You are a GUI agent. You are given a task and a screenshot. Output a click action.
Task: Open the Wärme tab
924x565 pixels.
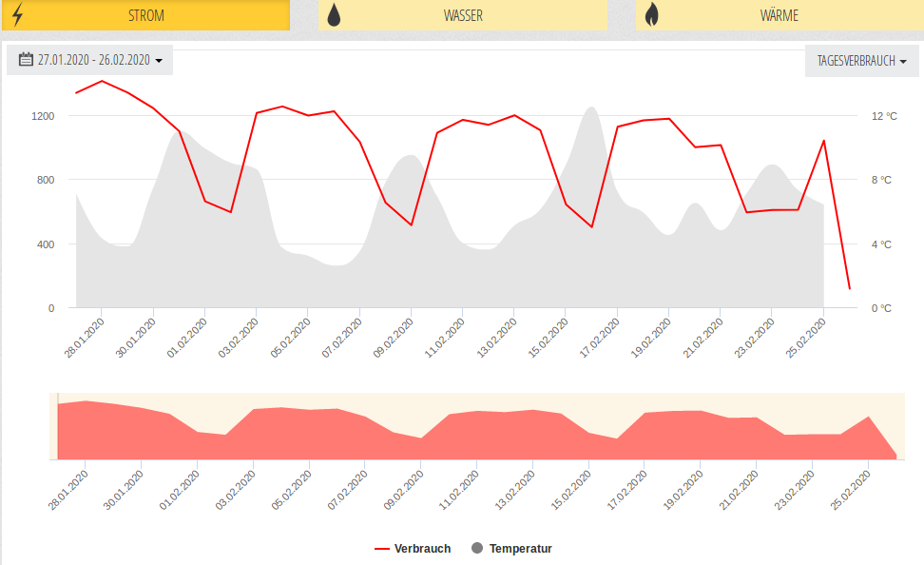(779, 15)
